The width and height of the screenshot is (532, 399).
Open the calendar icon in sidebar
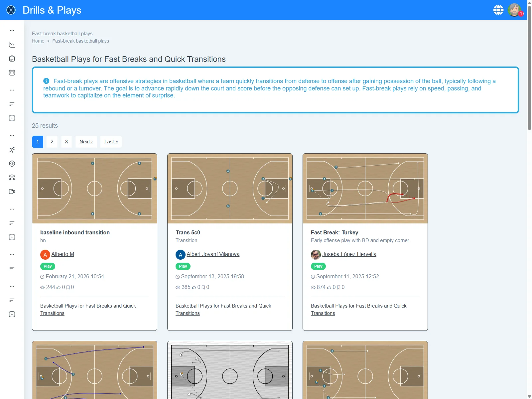click(x=12, y=73)
